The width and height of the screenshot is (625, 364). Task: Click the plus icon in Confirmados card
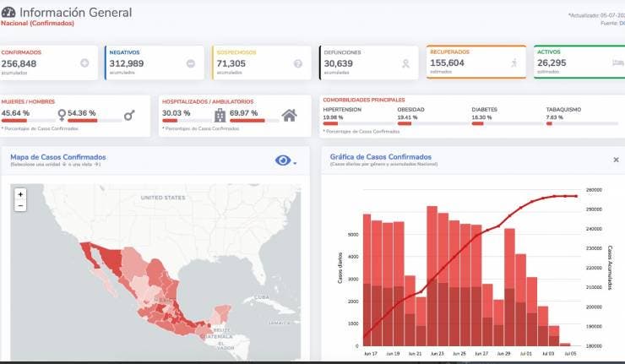(84, 63)
